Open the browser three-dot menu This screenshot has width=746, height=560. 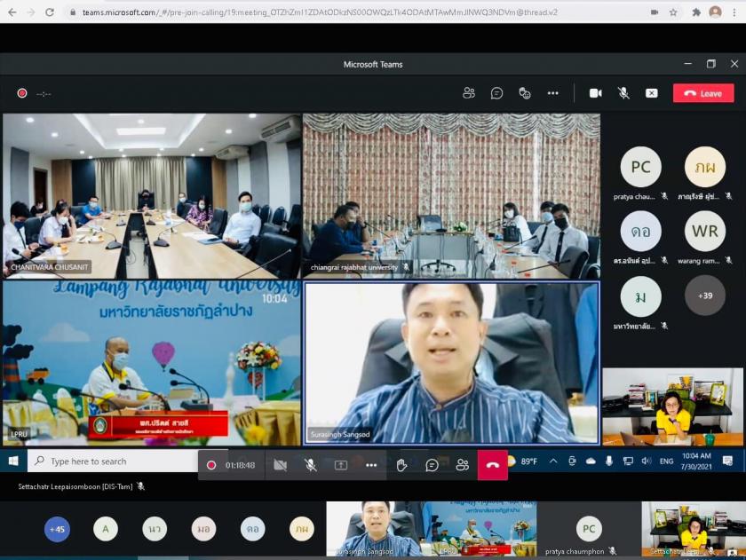734,12
